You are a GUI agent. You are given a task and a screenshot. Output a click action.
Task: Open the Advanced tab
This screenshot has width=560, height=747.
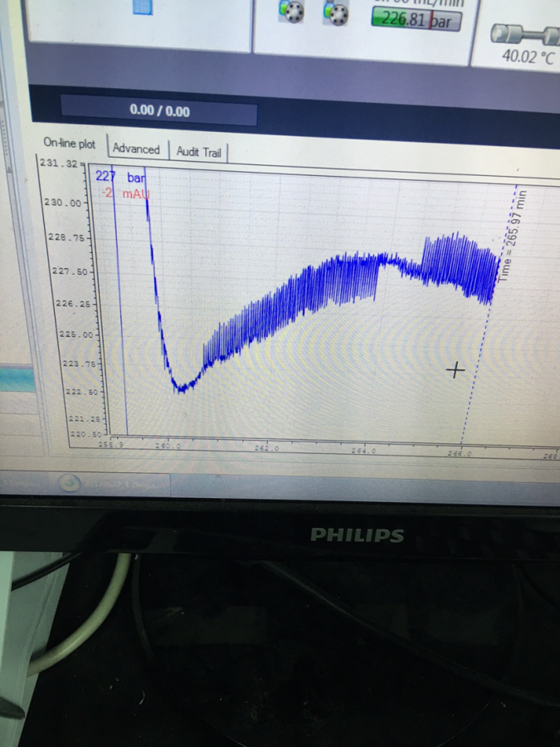(x=136, y=149)
